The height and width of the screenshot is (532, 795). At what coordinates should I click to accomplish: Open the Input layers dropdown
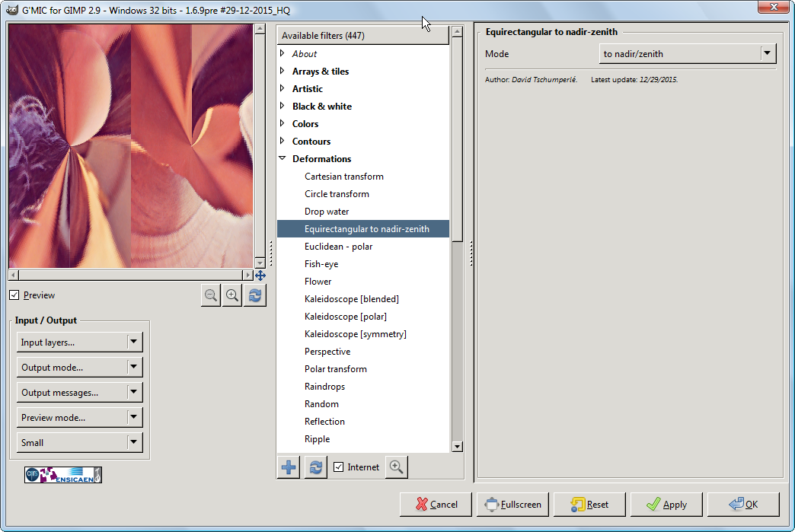point(80,342)
